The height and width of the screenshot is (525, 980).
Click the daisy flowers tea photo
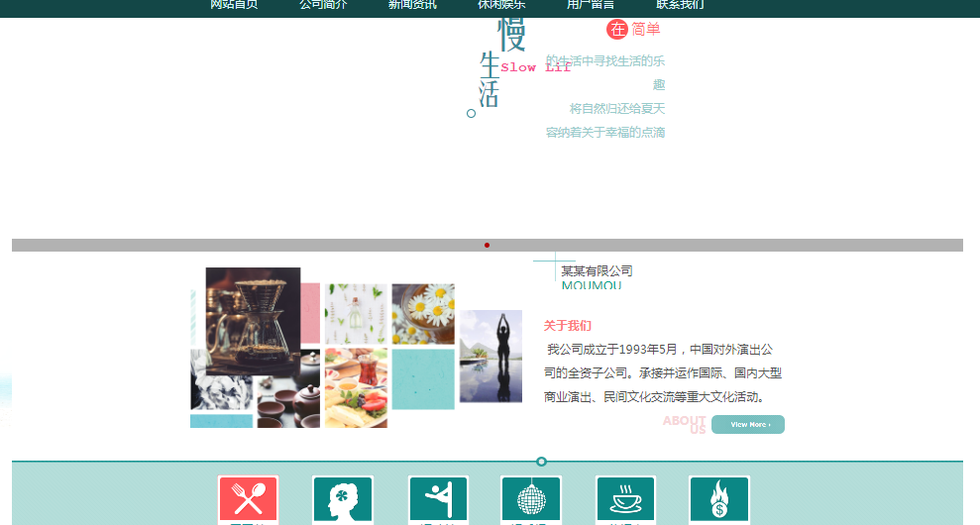[423, 313]
